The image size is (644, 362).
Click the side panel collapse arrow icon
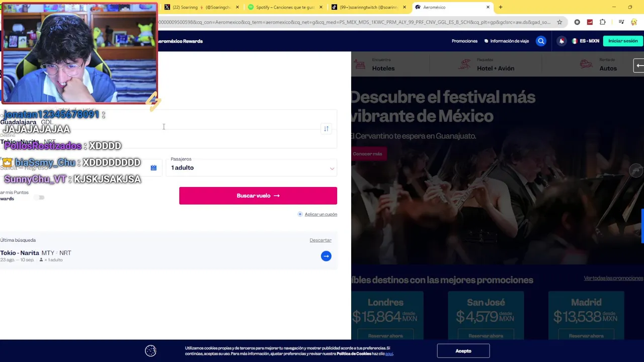(x=639, y=65)
